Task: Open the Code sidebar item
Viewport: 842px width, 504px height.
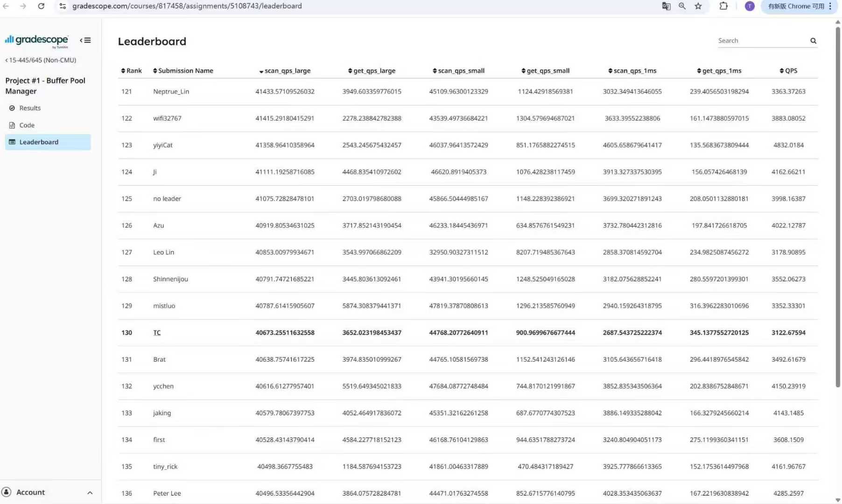Action: click(27, 125)
